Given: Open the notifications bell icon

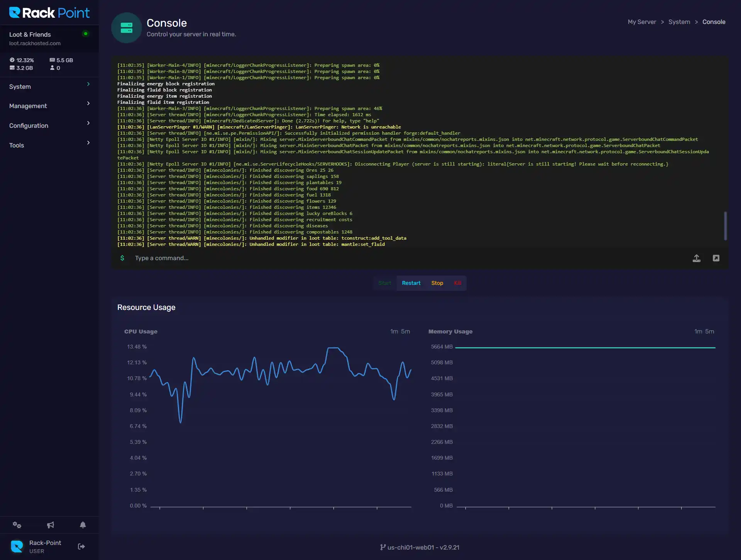Looking at the screenshot, I should coord(83,525).
